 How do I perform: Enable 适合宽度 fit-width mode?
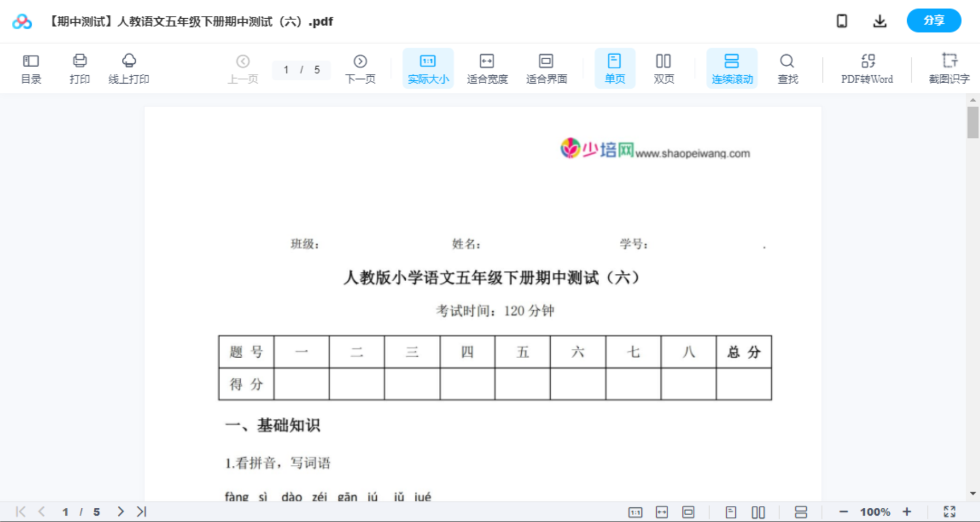coord(487,68)
